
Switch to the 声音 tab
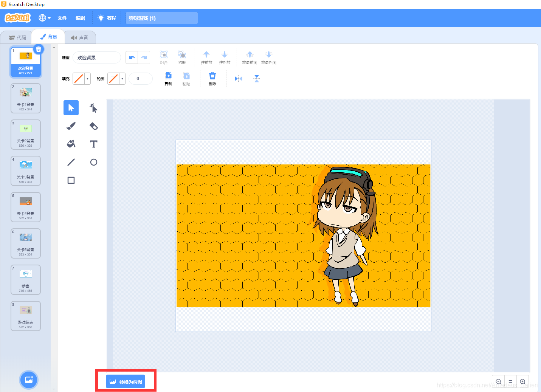[79, 37]
